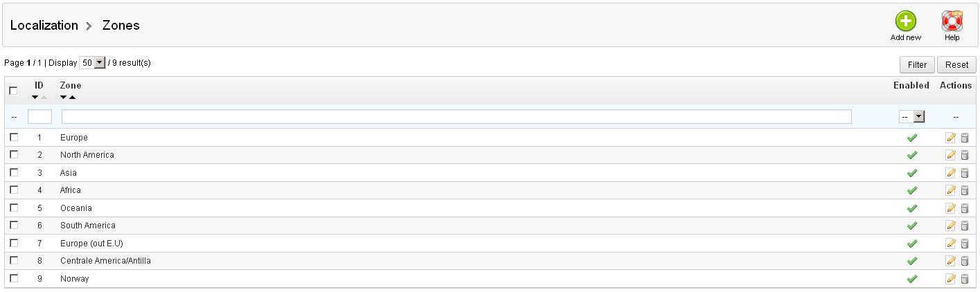Delete the Oceania zone

pos(964,208)
